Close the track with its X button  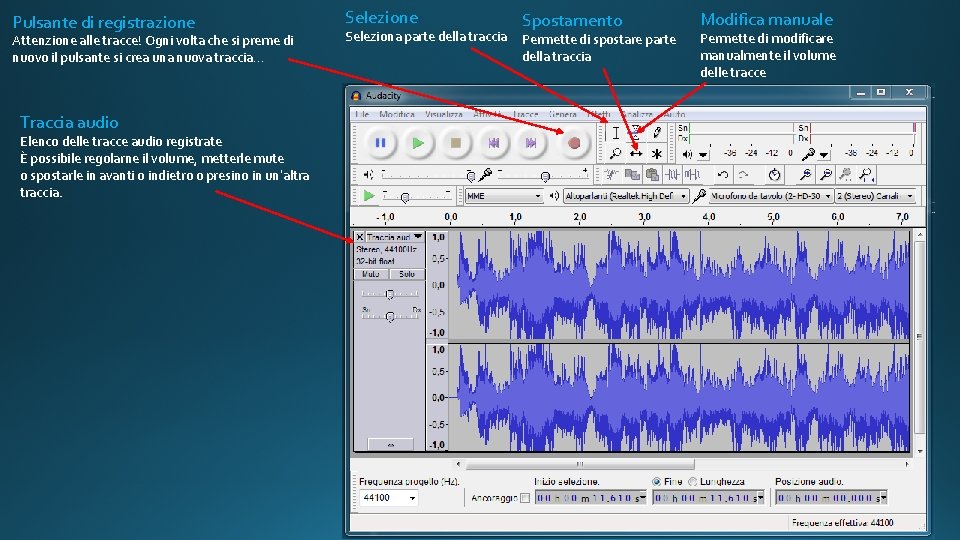pos(359,237)
